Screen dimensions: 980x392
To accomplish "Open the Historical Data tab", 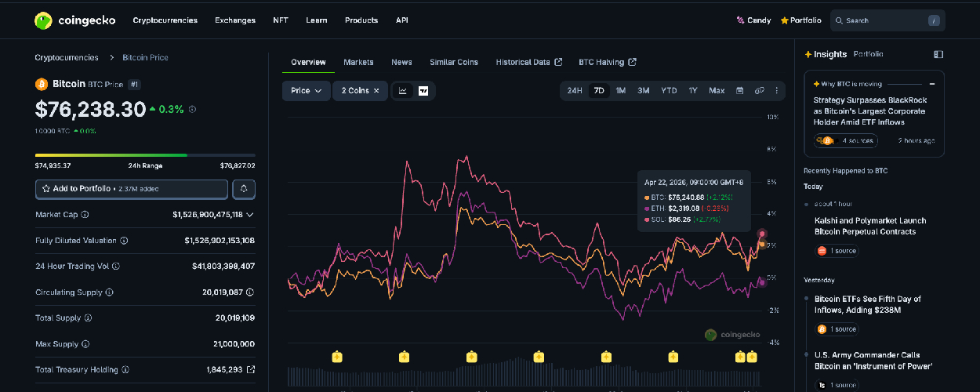I will pos(528,62).
